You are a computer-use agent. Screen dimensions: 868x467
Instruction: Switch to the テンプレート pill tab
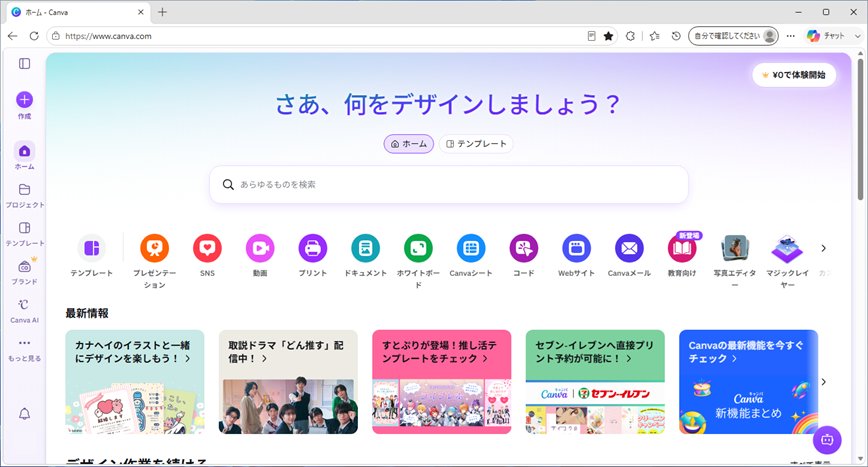click(476, 144)
